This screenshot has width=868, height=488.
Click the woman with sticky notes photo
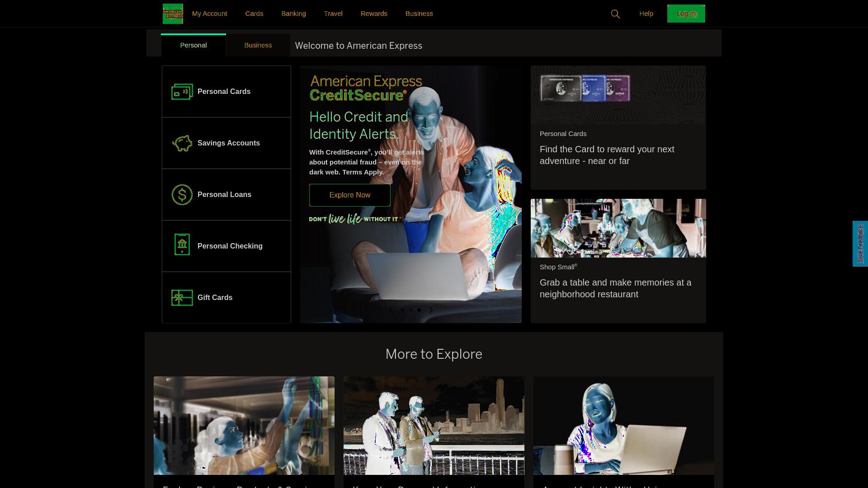[x=244, y=426]
